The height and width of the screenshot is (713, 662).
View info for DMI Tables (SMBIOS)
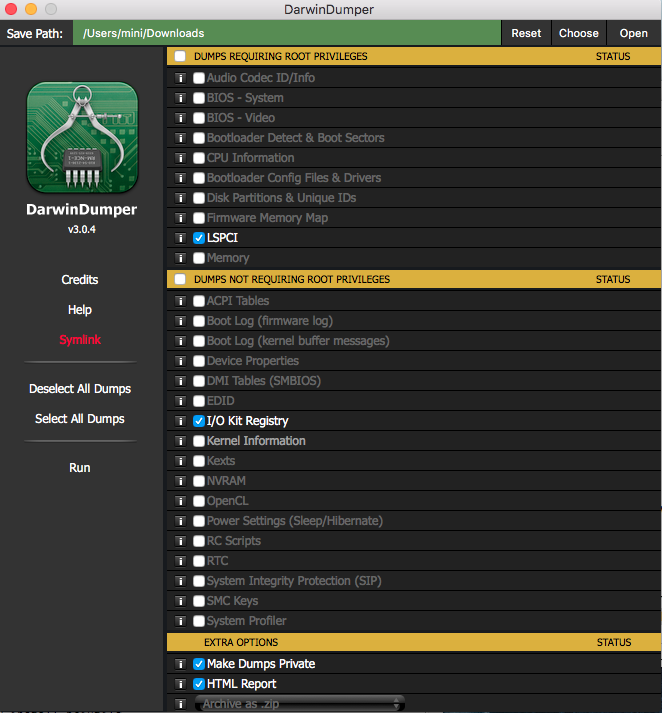pos(181,381)
